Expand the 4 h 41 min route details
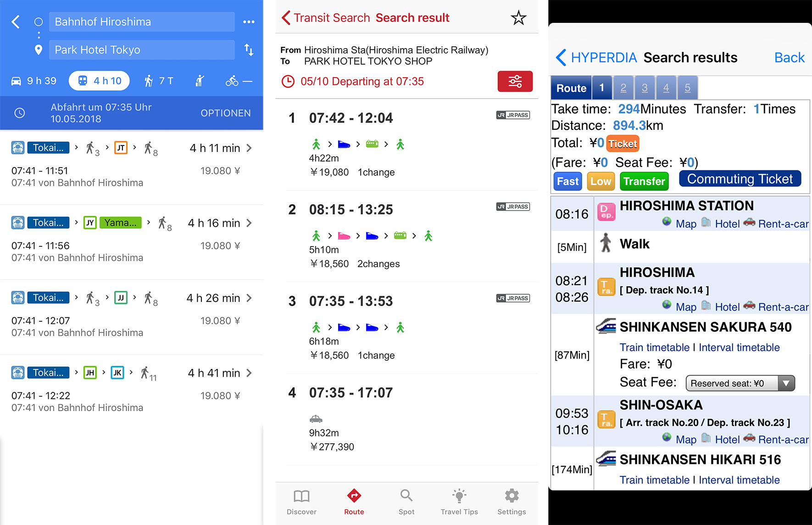This screenshot has width=812, height=525. 249,373
